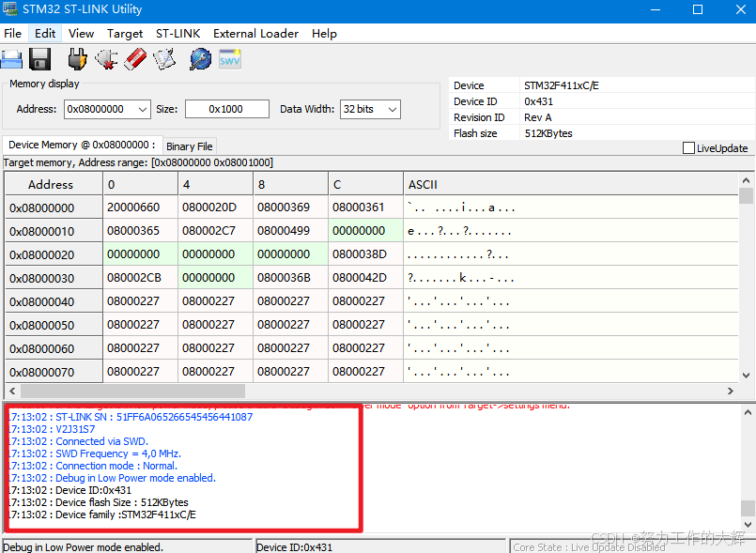Click status bar Core State text
Viewport: 756px width, 553px height.
tap(589, 547)
